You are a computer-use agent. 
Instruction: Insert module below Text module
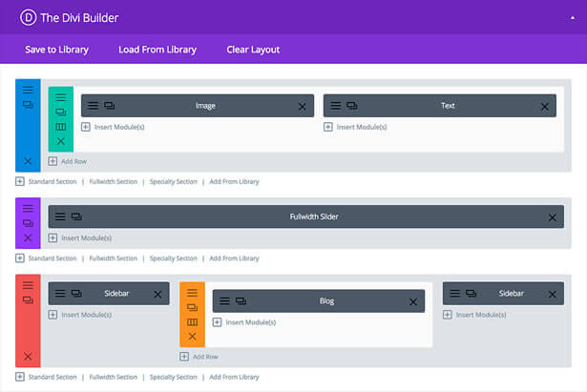click(x=355, y=127)
